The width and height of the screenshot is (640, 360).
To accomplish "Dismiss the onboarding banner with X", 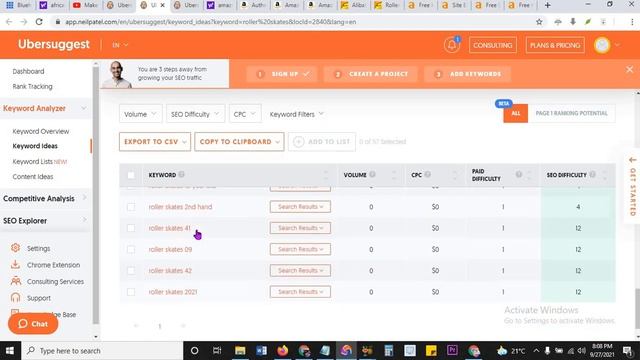I will point(629,69).
